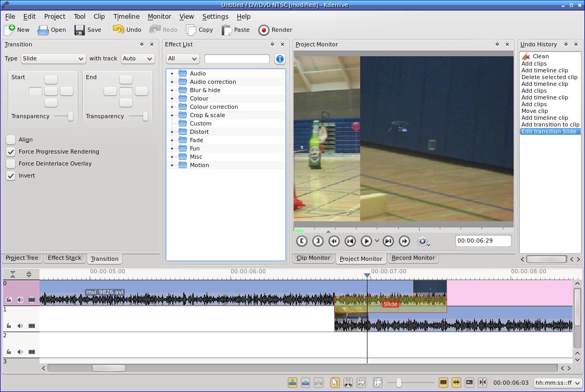Switch to normal edit mode icon
Image resolution: width=585 pixels, height=392 pixels.
[292, 382]
